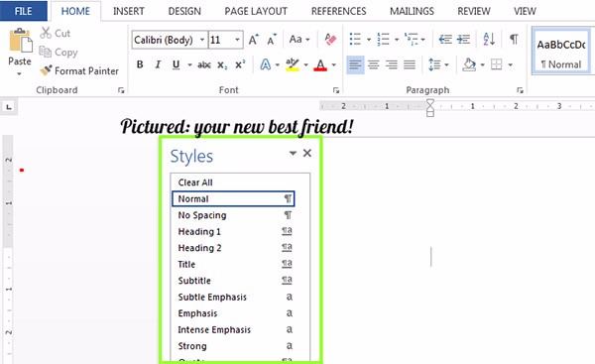Toggle underline formatting
Viewport: 595px width, 364px height.
click(x=176, y=64)
